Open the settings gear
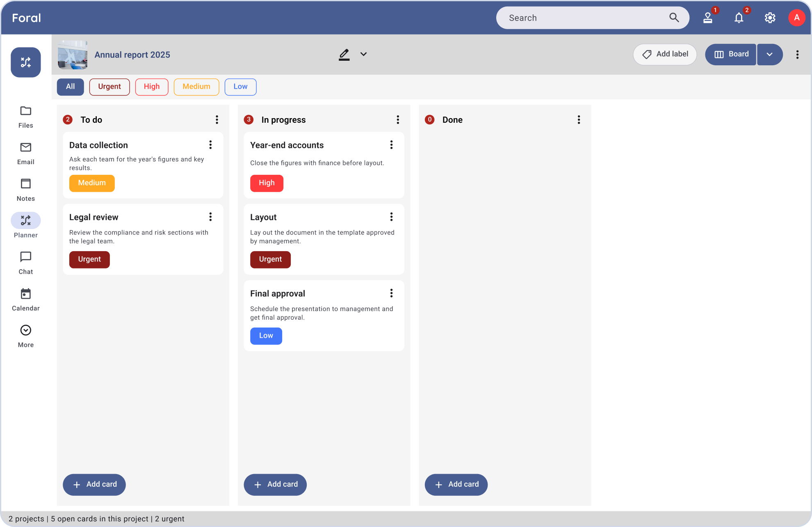 coord(770,18)
